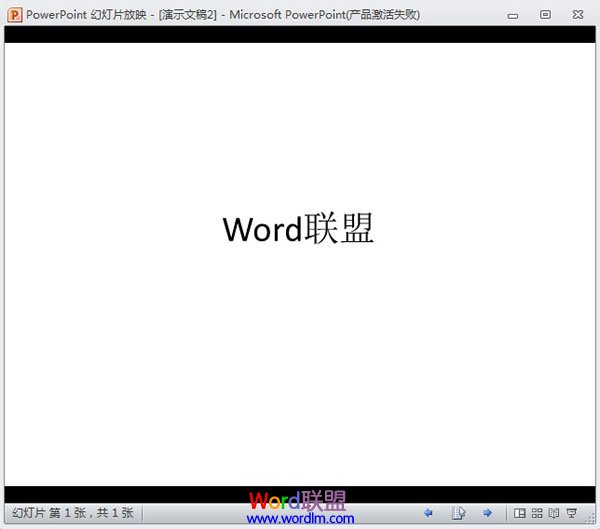Screen dimensions: 600x529
Task: Click the PowerPoint app icon in title bar
Action: pyautogui.click(x=14, y=14)
